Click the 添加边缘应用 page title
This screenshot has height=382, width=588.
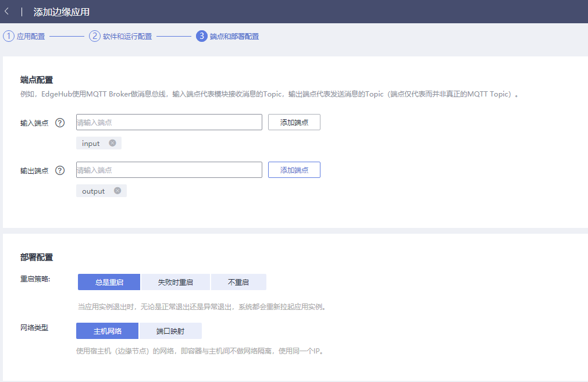click(x=62, y=12)
